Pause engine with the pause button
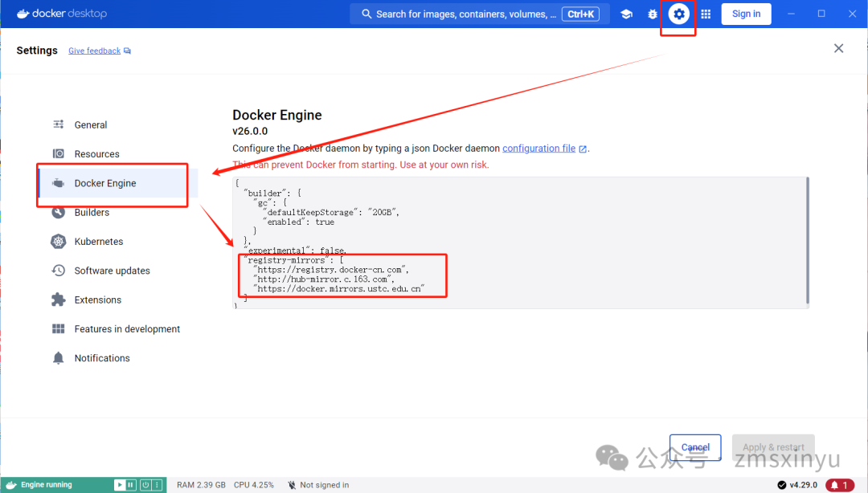This screenshot has height=493, width=868. point(131,485)
